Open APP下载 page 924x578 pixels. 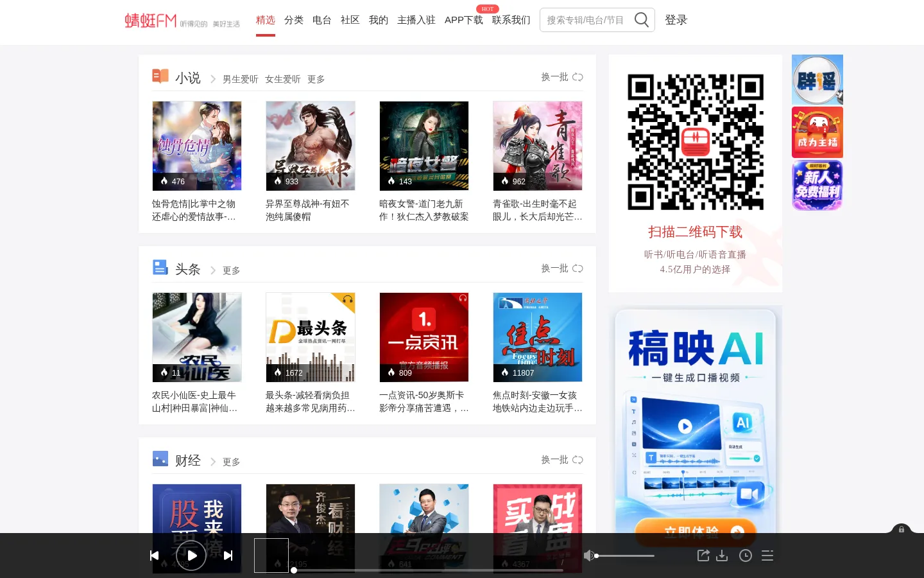tap(464, 20)
